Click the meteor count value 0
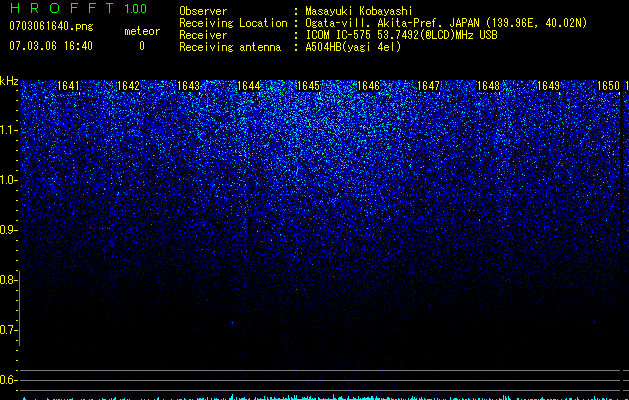Viewport: 629px width, 400px height. 142,46
